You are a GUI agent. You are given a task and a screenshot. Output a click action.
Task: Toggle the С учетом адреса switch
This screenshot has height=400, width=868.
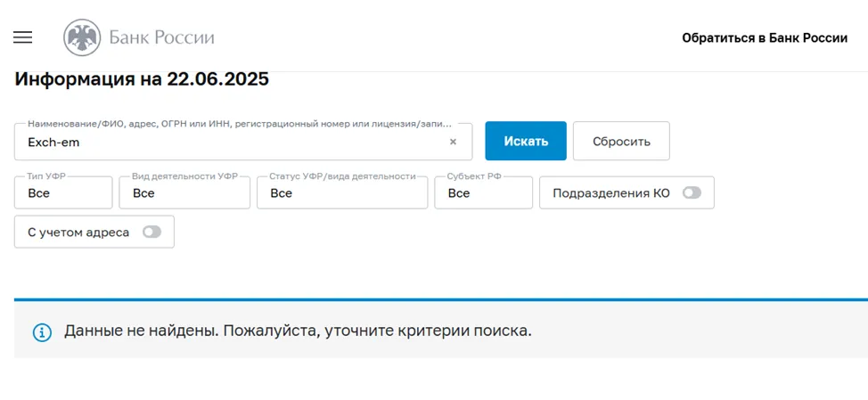pos(151,233)
